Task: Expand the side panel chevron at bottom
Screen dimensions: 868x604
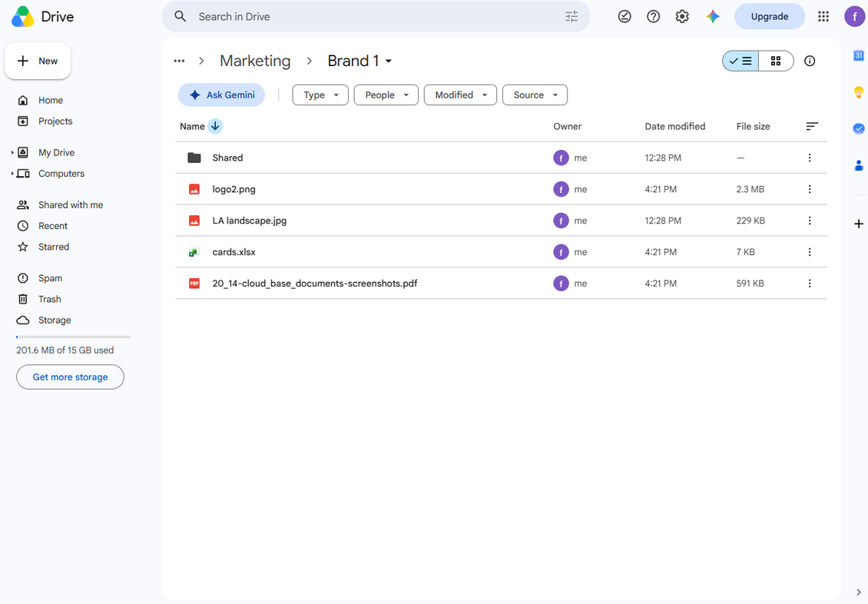Action: click(859, 592)
